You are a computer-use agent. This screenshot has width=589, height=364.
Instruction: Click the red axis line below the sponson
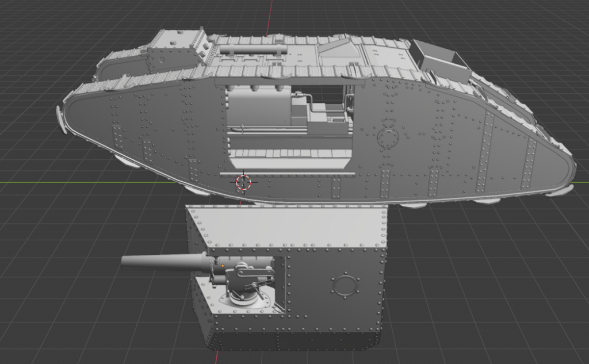point(216,357)
